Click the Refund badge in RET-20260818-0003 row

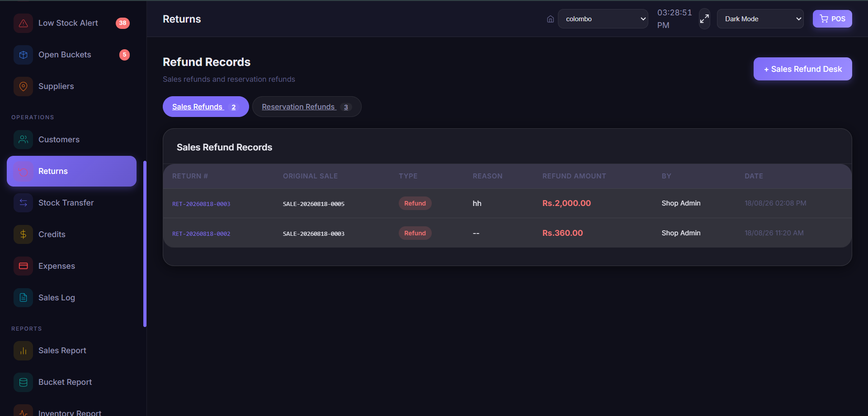(x=415, y=203)
